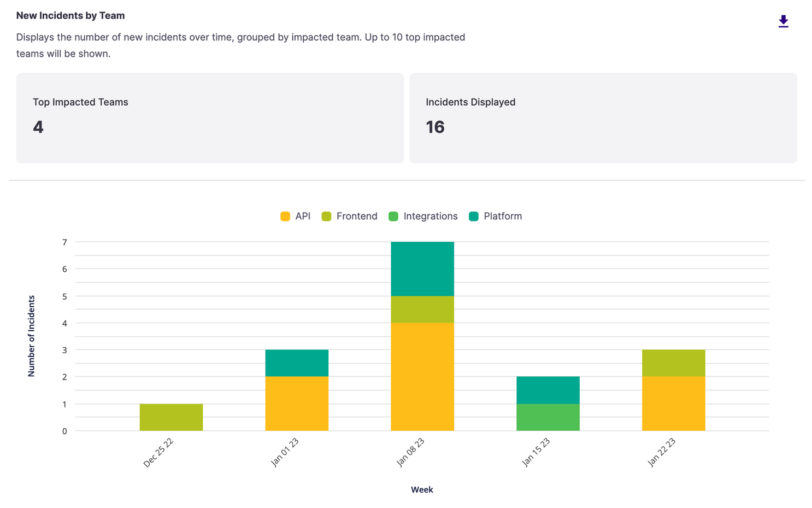Screen dimensions: 812x508
Task: Click the Jan 01 23 Platform bar segment
Action: pyautogui.click(x=297, y=363)
